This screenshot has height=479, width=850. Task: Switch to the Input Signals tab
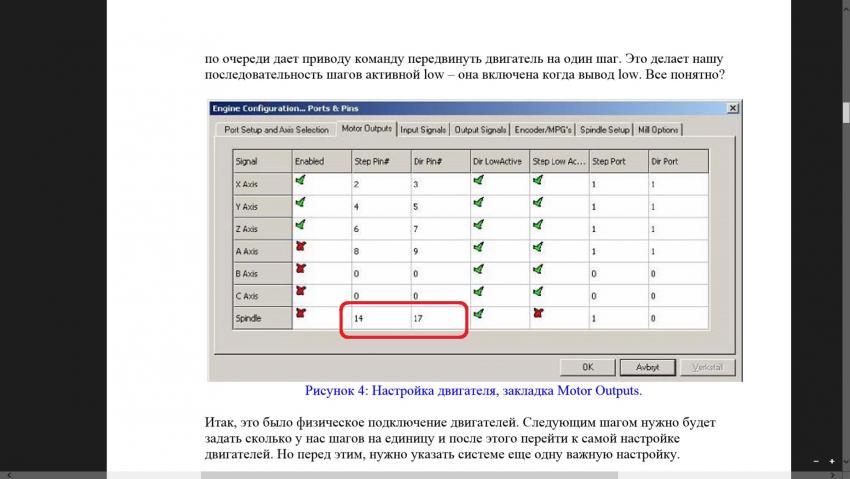[423, 129]
